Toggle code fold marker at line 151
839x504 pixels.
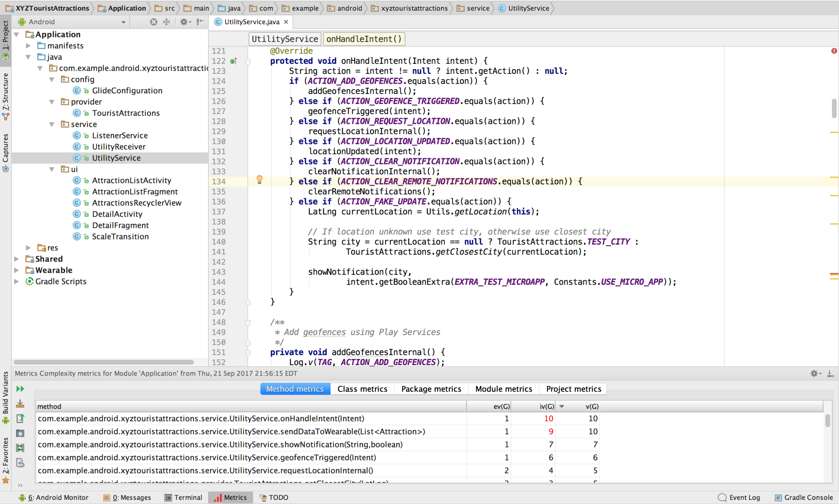click(x=248, y=352)
